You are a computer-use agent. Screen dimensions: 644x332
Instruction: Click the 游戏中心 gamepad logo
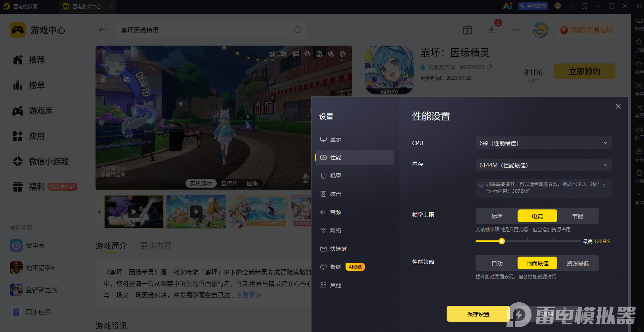pyautogui.click(x=18, y=30)
